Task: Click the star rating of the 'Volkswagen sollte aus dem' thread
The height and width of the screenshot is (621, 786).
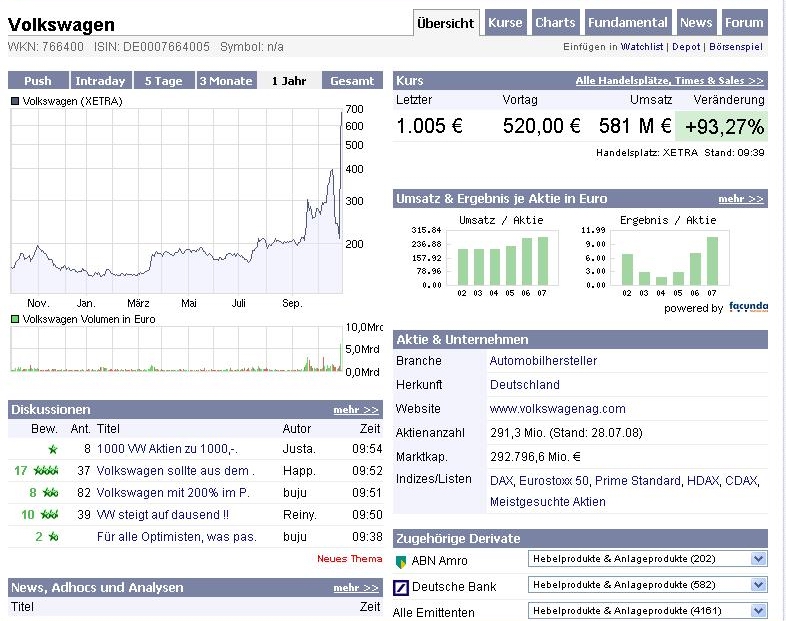Action: 46,471
